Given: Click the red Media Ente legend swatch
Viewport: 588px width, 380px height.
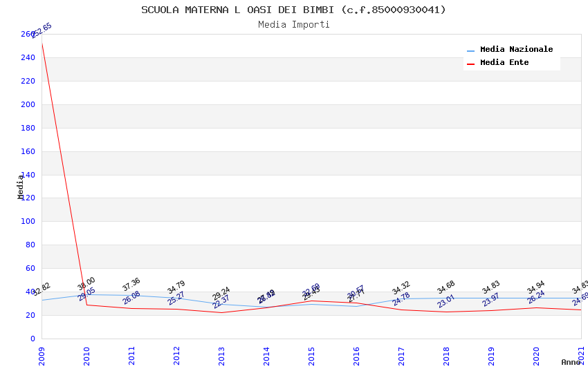Looking at the screenshot, I should click(x=470, y=64).
